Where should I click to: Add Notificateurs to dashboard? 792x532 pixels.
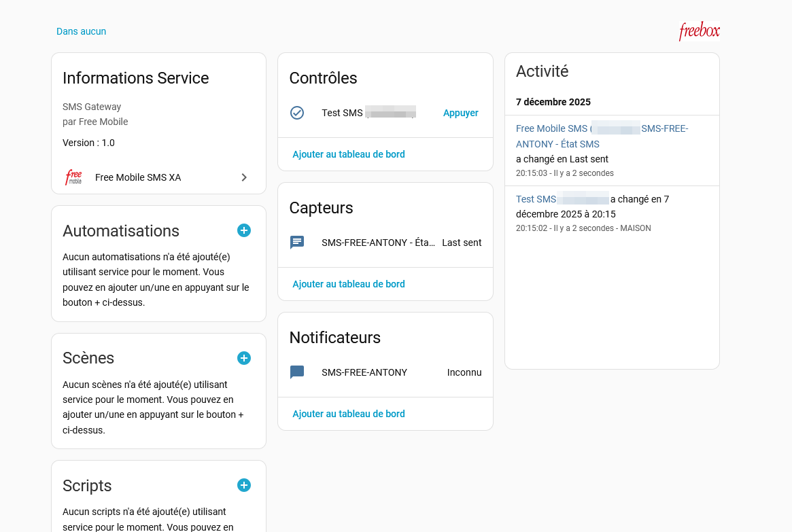tap(349, 414)
